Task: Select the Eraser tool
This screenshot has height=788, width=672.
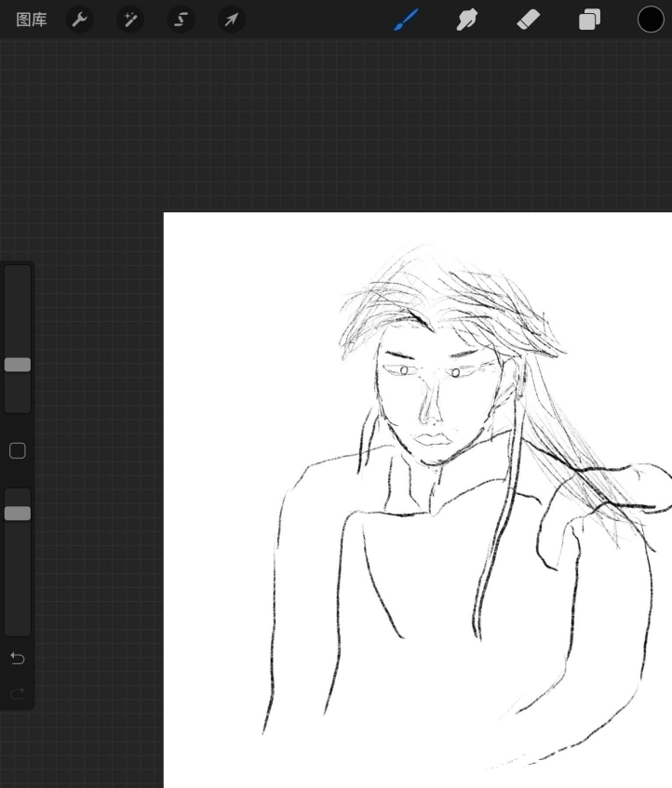Action: 528,20
